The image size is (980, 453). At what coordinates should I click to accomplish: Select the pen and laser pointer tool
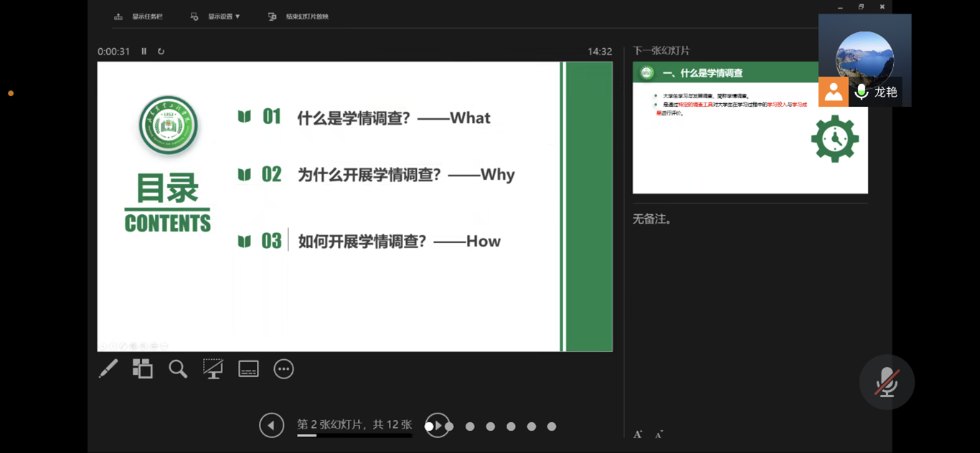(108, 369)
